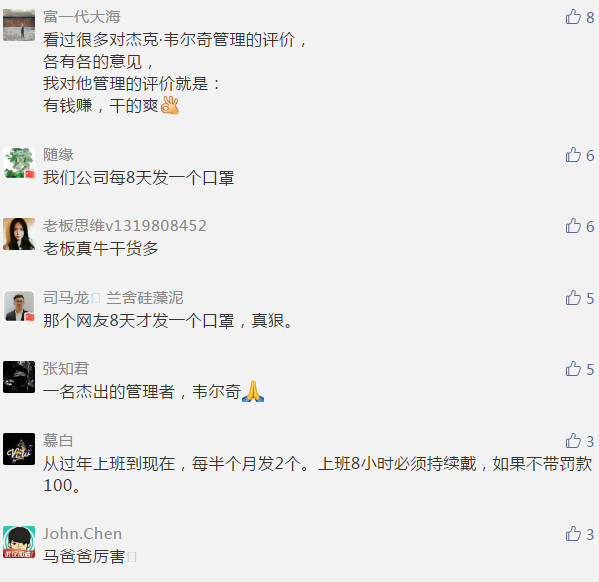Open 富一代大海's profile avatar
Image resolution: width=599 pixels, height=582 pixels.
[19, 25]
